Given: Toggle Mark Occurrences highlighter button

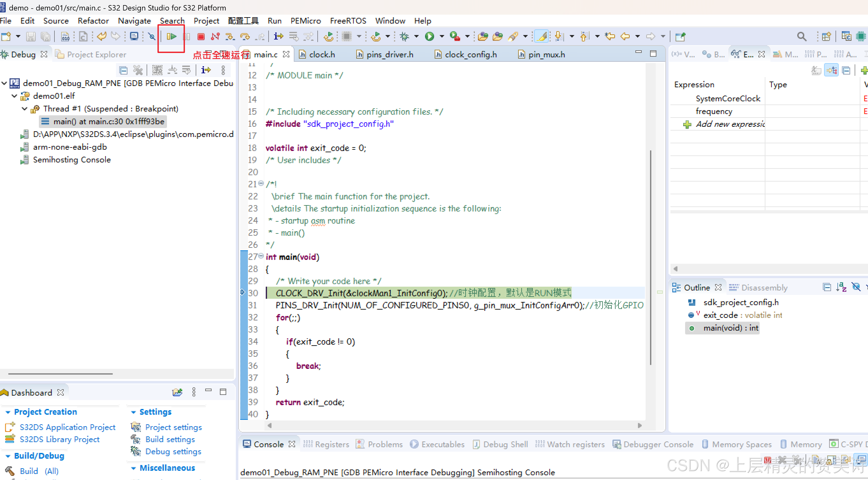Looking at the screenshot, I should (541, 36).
